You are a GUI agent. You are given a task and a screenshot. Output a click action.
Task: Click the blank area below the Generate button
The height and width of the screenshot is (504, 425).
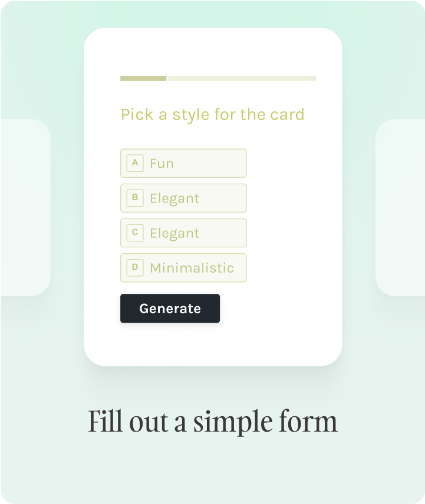coord(212,344)
